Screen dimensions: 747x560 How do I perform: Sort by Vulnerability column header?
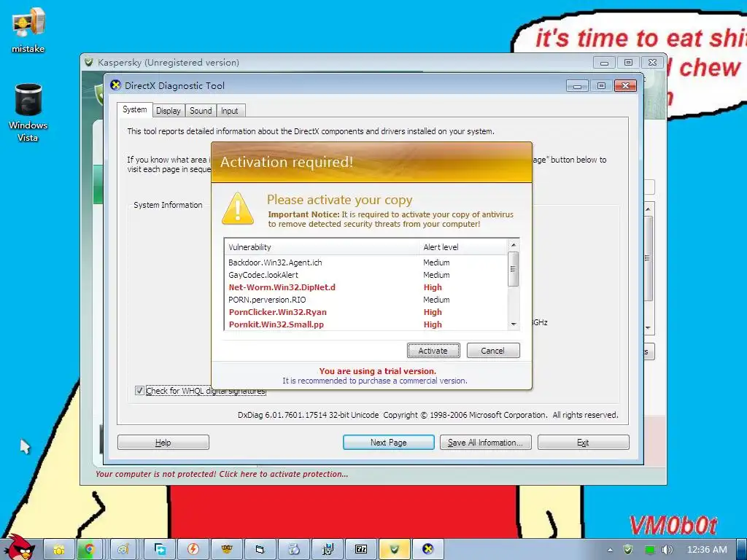tap(322, 247)
